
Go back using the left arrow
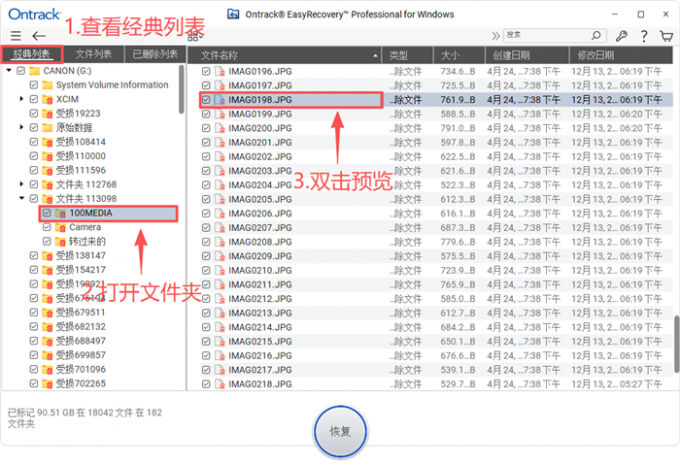tap(39, 36)
